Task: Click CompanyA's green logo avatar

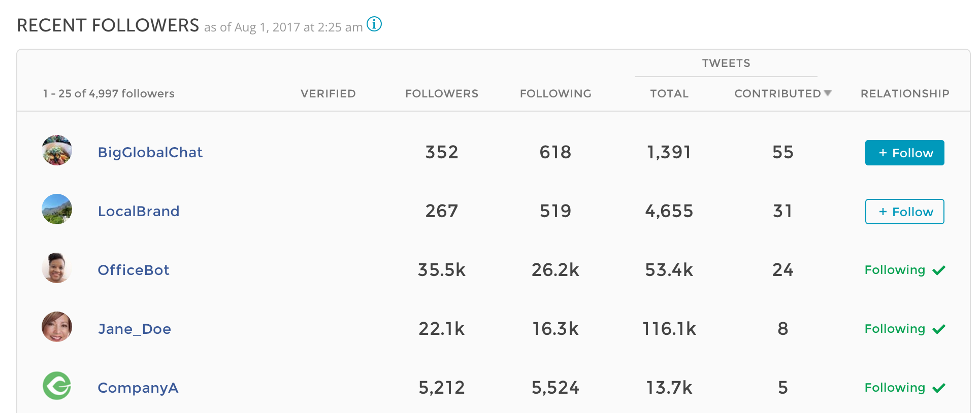Action: pos(57,386)
